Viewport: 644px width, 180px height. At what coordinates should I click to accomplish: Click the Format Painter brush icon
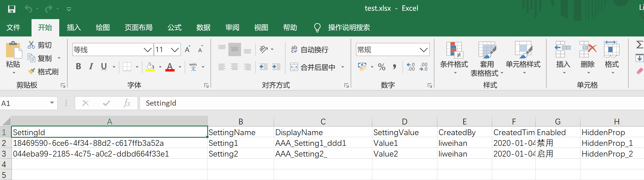32,71
